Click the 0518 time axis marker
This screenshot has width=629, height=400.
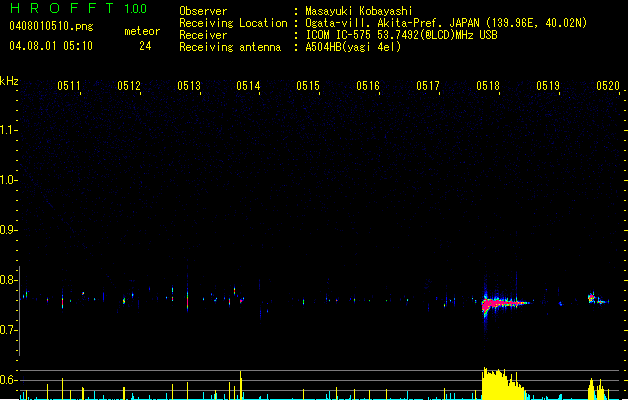pos(488,86)
